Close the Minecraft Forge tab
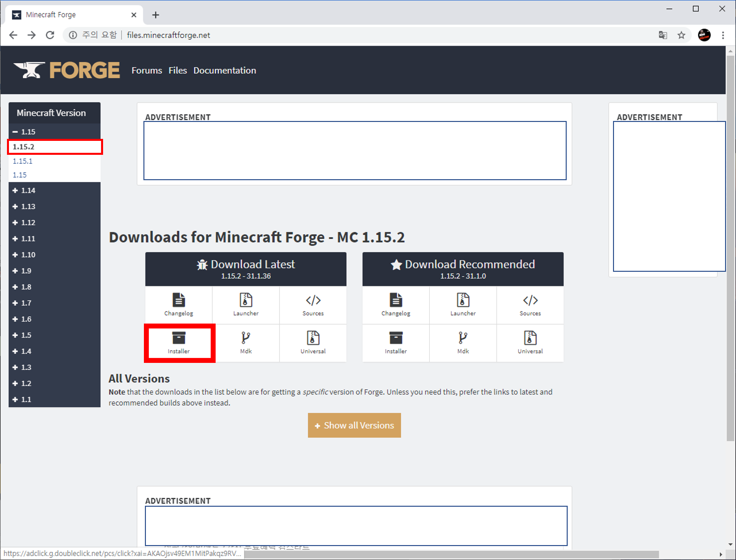This screenshot has width=736, height=560. coord(133,15)
